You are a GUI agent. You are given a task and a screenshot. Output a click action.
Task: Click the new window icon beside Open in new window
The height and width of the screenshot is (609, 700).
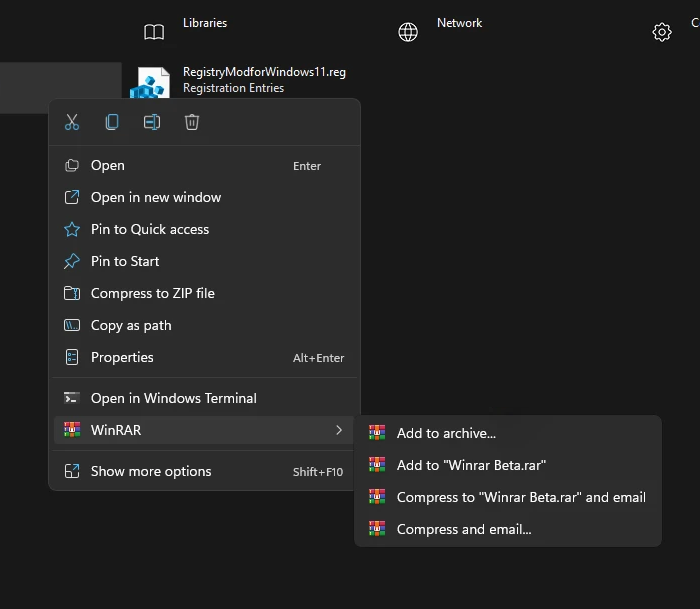click(x=72, y=197)
